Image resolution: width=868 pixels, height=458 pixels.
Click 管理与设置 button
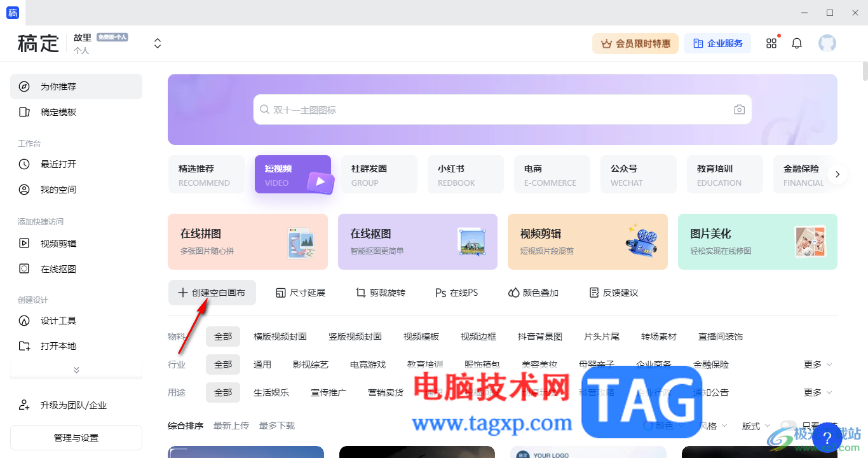coord(76,438)
